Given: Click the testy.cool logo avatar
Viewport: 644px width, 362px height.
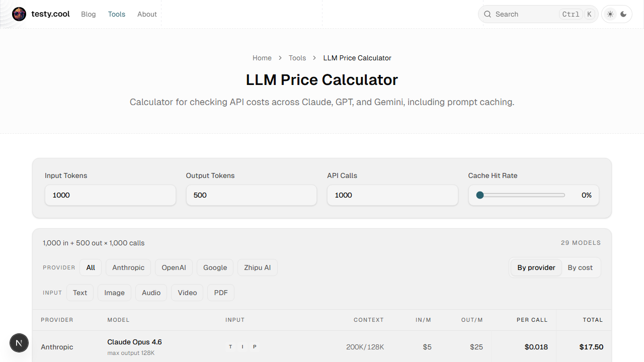Looking at the screenshot, I should tap(19, 14).
